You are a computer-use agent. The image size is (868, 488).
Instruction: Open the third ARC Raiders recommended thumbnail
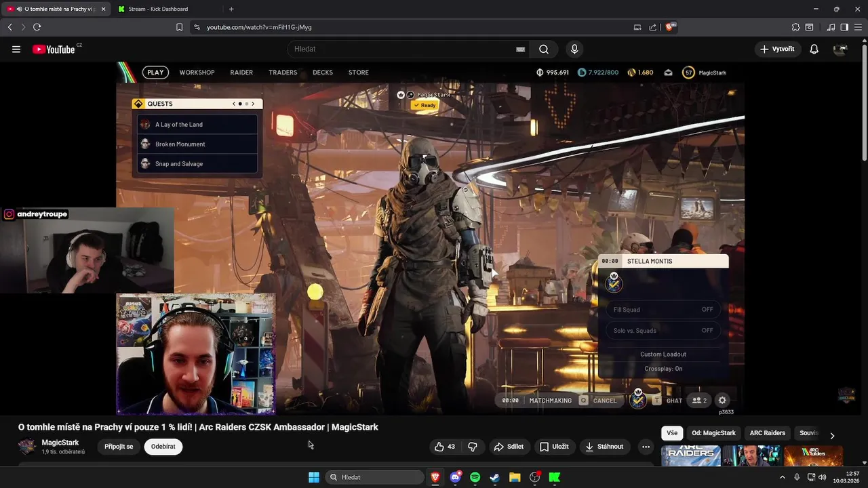click(813, 456)
